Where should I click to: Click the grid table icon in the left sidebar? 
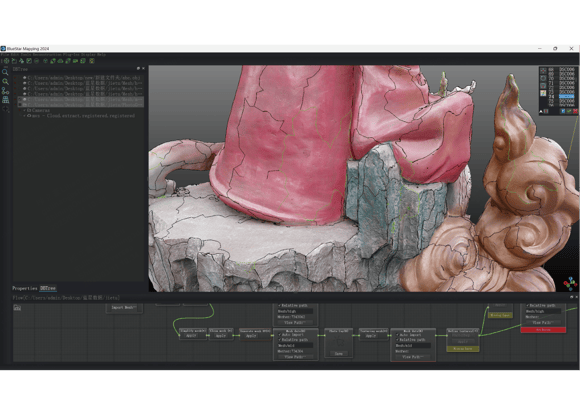[x=5, y=99]
